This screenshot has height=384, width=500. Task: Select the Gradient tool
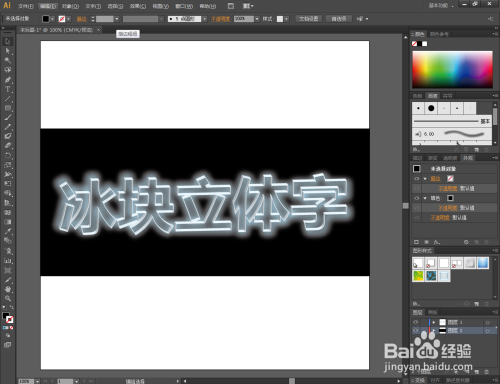pyautogui.click(x=8, y=222)
